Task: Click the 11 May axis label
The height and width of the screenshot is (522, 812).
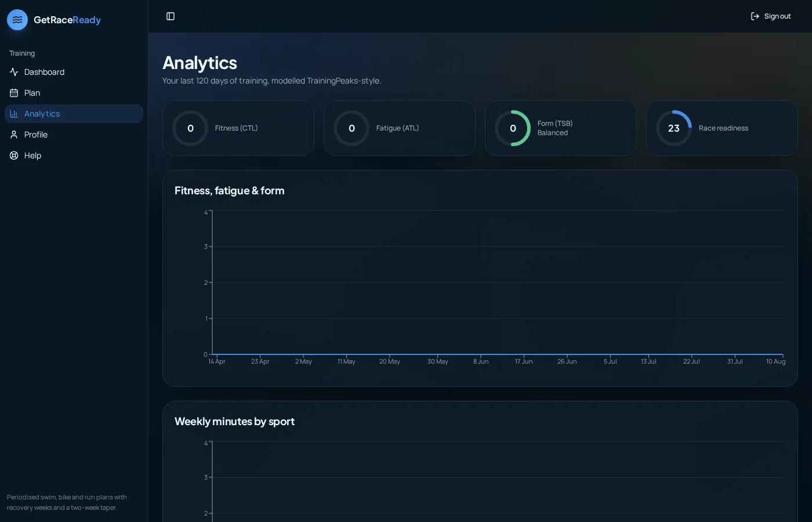Action: tap(346, 361)
